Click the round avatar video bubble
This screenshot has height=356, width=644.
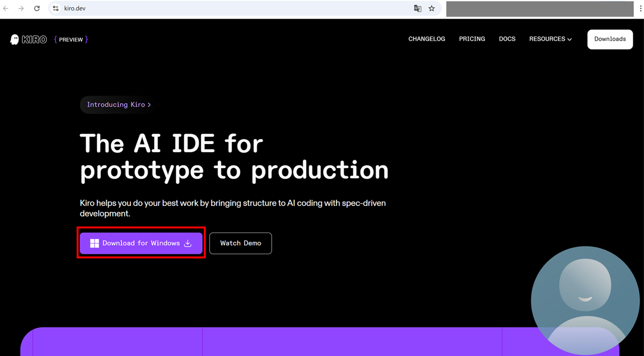585,301
